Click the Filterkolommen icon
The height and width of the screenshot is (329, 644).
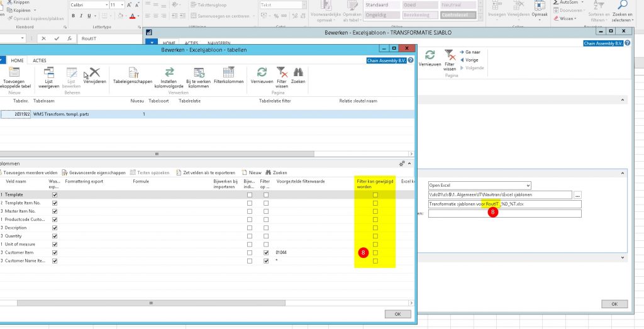coord(229,72)
